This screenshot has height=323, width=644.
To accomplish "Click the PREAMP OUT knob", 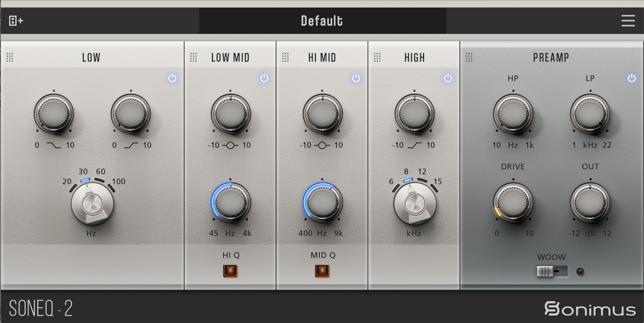I will click(590, 202).
